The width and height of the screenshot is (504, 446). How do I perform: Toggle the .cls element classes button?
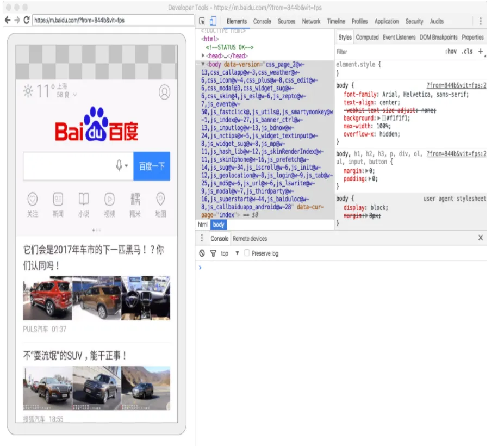click(x=467, y=52)
